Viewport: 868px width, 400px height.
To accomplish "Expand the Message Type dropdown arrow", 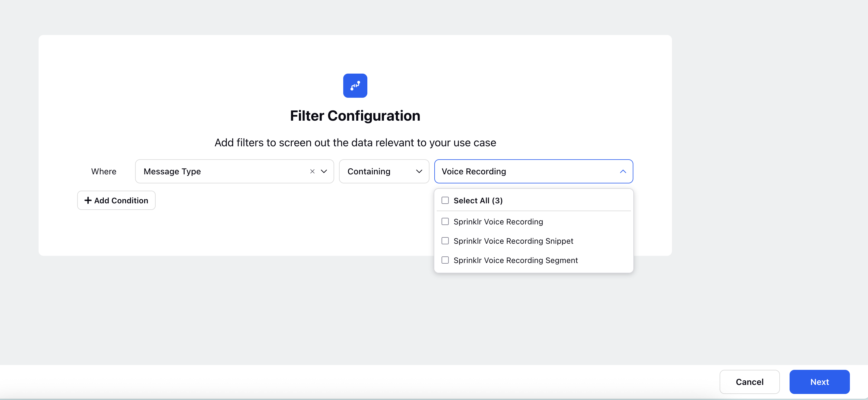I will tap(324, 172).
